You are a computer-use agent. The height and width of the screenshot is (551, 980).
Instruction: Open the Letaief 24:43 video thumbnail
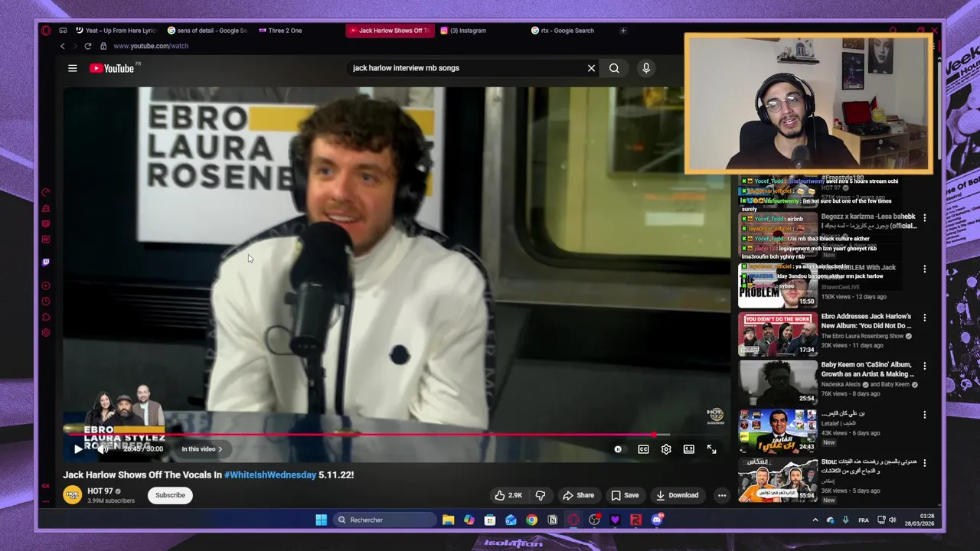[x=778, y=431]
